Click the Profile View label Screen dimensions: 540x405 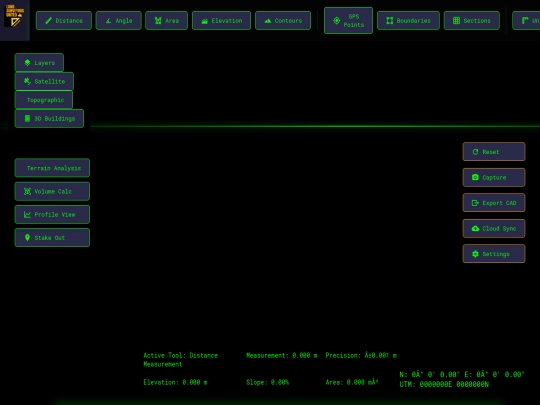point(54,214)
